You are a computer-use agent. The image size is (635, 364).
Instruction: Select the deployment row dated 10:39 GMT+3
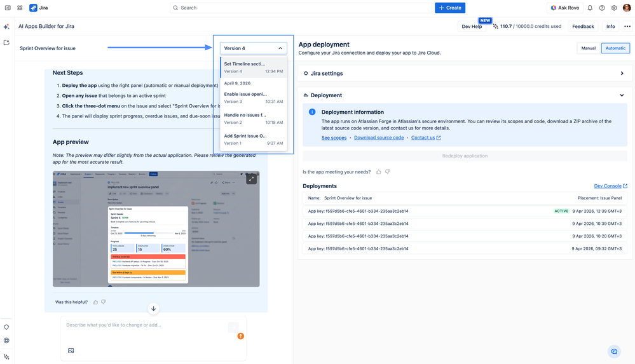click(x=465, y=224)
